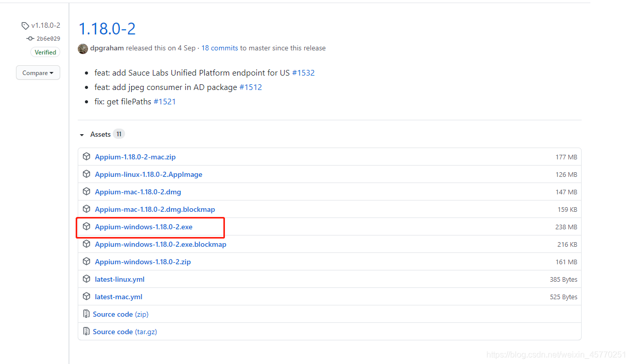Open pull request #1512
This screenshot has width=630, height=364.
251,87
